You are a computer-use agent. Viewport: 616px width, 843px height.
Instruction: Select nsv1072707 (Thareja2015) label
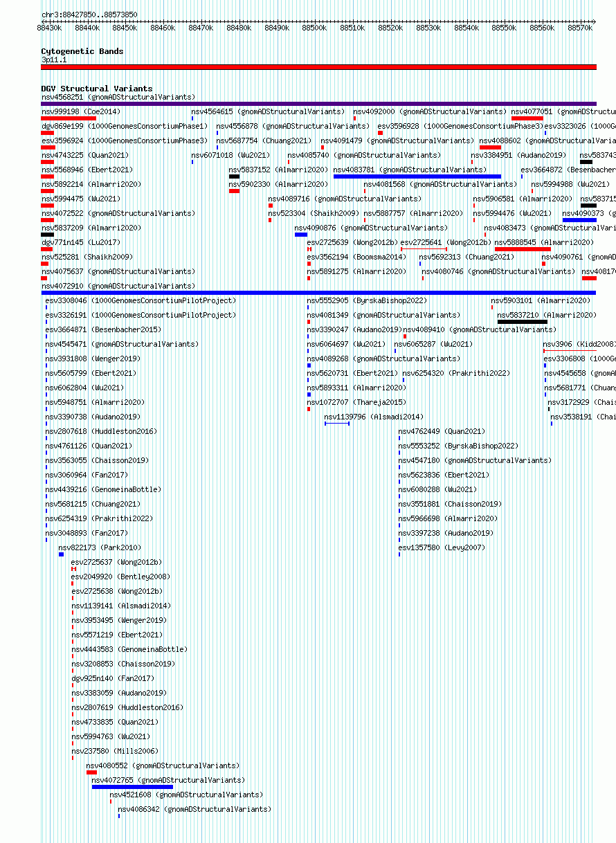[356, 402]
